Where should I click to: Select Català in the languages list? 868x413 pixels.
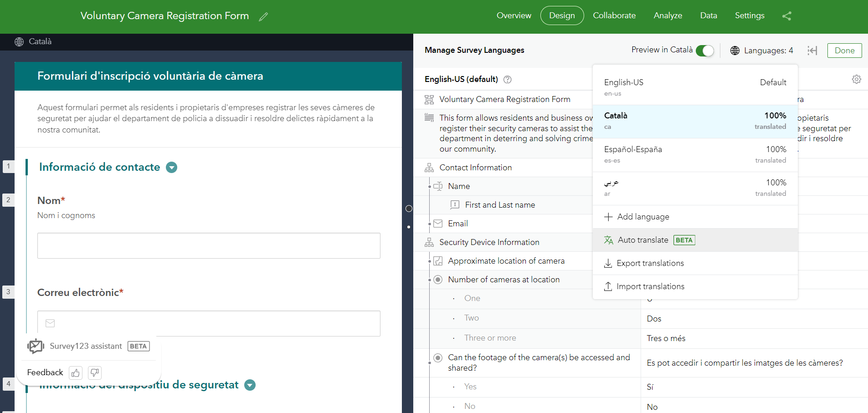tap(695, 122)
